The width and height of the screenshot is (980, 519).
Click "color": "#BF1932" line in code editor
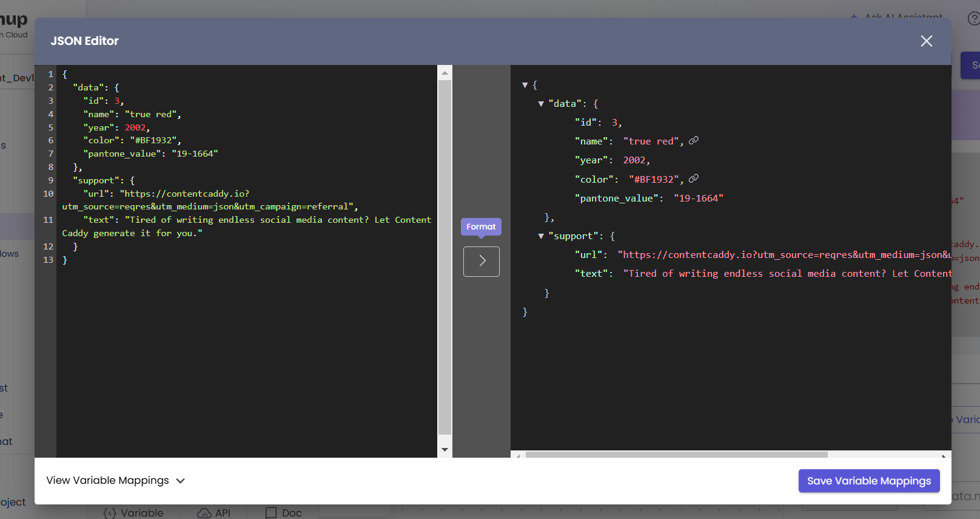pyautogui.click(x=132, y=140)
